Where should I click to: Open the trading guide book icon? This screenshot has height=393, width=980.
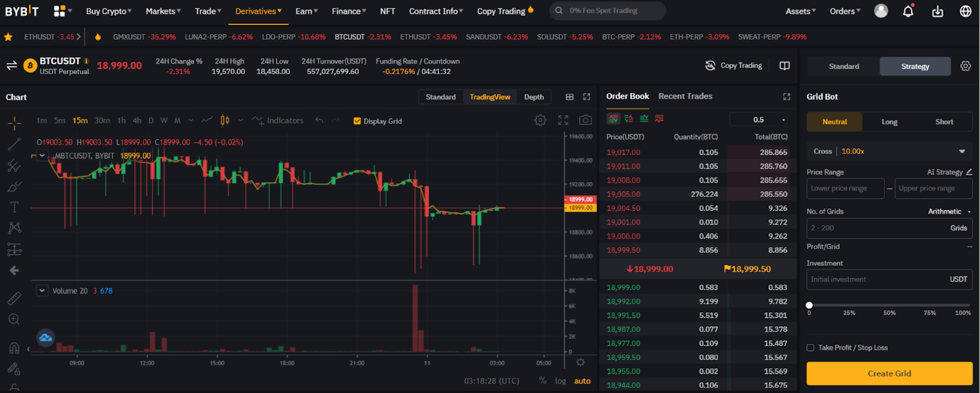(x=784, y=66)
